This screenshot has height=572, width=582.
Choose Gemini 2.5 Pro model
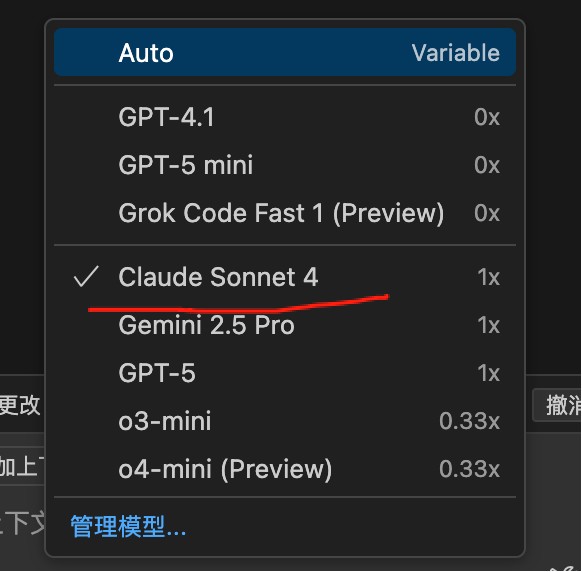click(285, 325)
